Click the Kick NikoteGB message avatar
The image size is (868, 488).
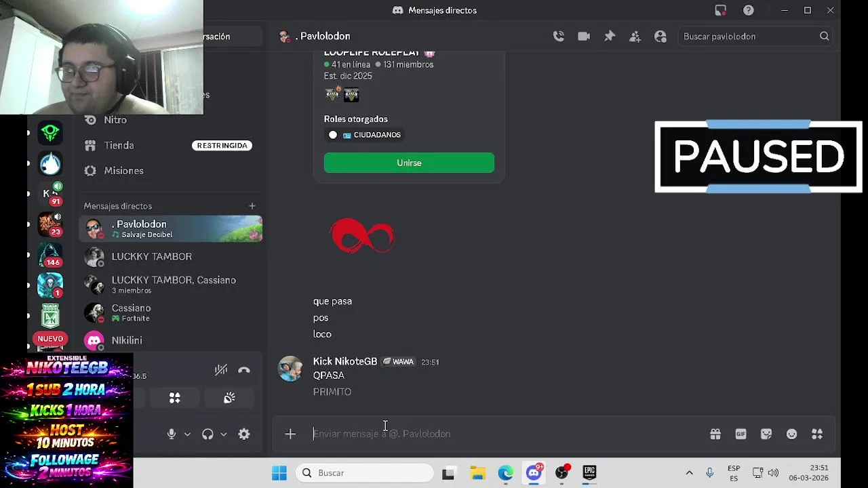290,369
